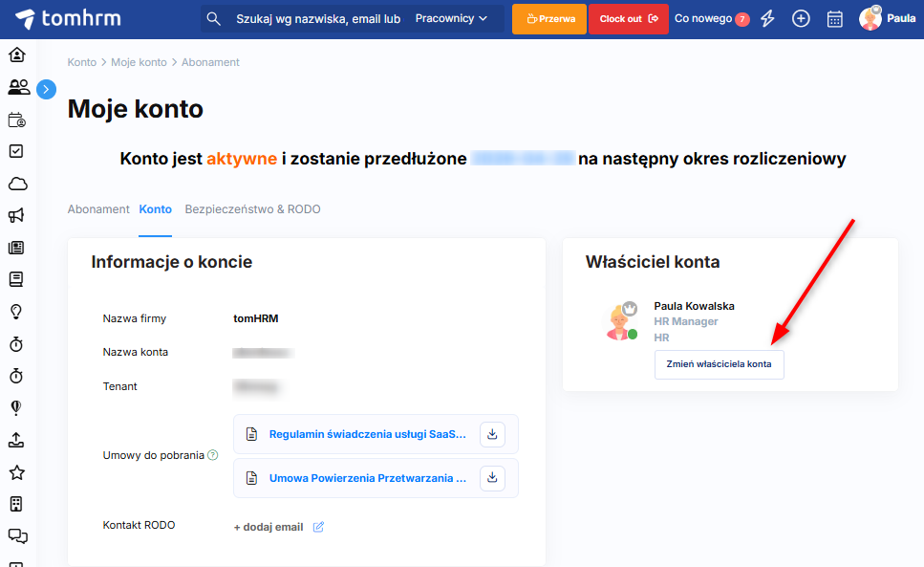
Task: Open the cloud icon in sidebar
Action: tap(17, 184)
